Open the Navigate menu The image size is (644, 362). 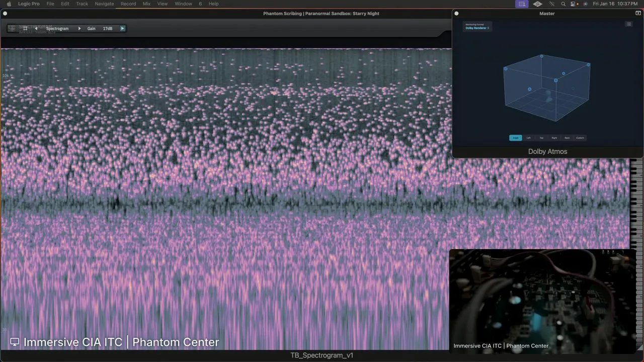[104, 4]
